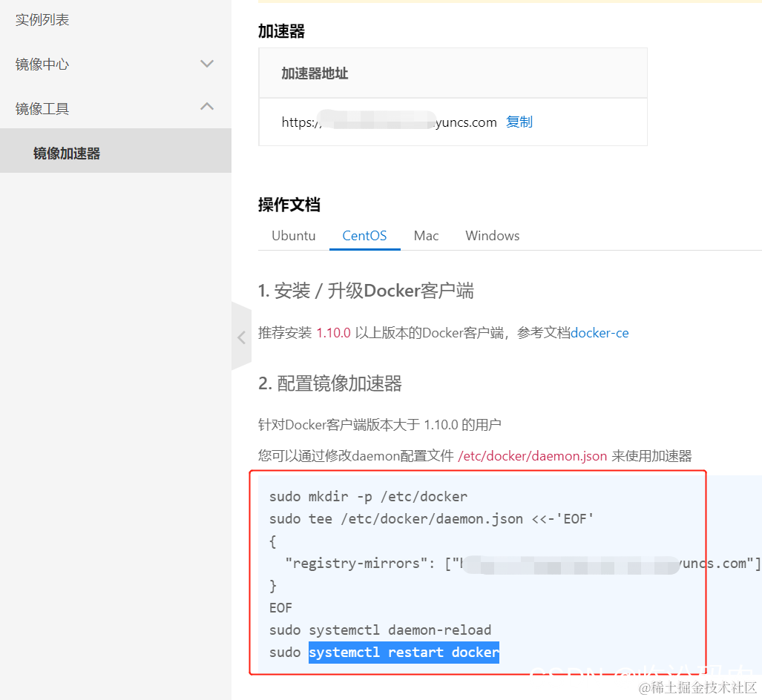Switch to the Windows tab
The image size is (762, 700).
(492, 235)
